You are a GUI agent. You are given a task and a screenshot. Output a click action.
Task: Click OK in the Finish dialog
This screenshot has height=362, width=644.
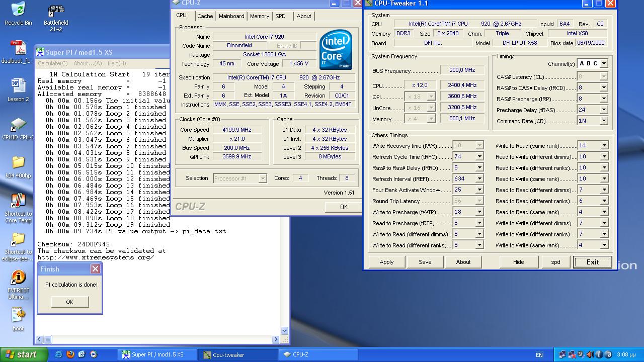tap(69, 302)
